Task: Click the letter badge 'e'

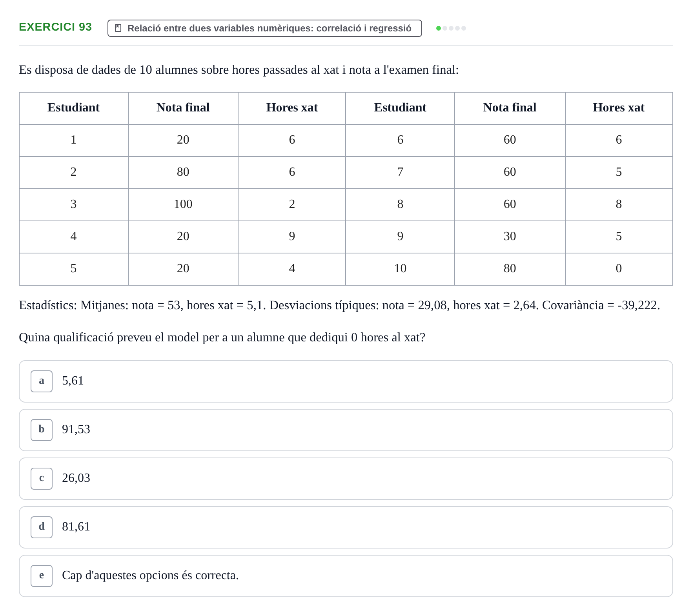Action: pos(42,576)
